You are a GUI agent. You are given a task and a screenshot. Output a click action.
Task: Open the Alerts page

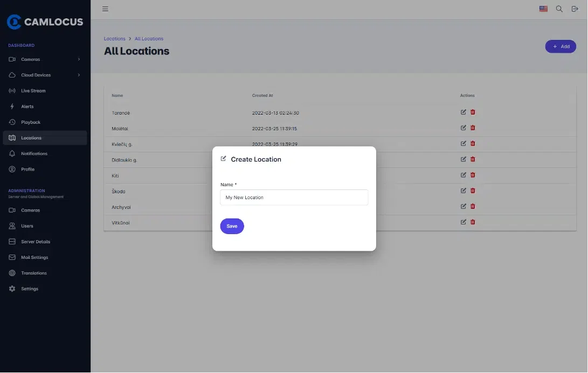click(x=45, y=107)
